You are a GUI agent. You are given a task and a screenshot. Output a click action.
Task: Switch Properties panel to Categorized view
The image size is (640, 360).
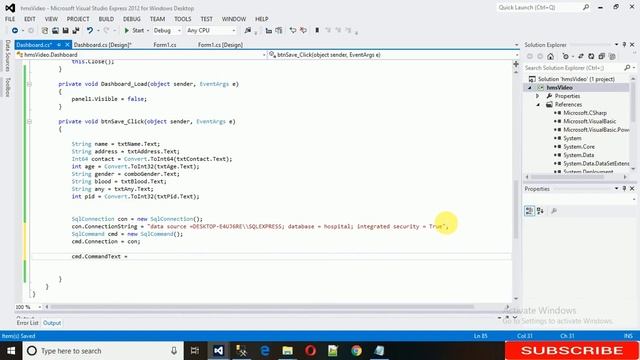(x=529, y=211)
